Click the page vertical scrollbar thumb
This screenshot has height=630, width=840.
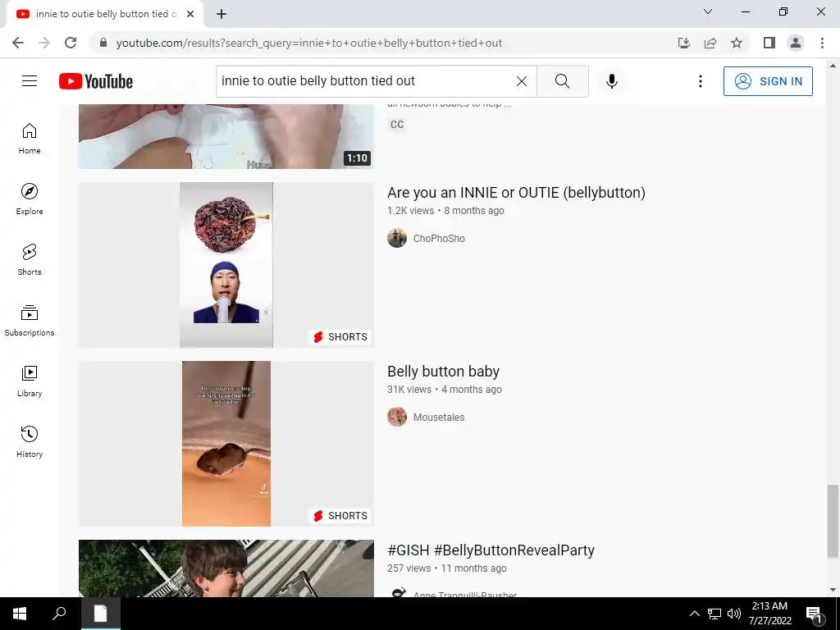click(833, 520)
